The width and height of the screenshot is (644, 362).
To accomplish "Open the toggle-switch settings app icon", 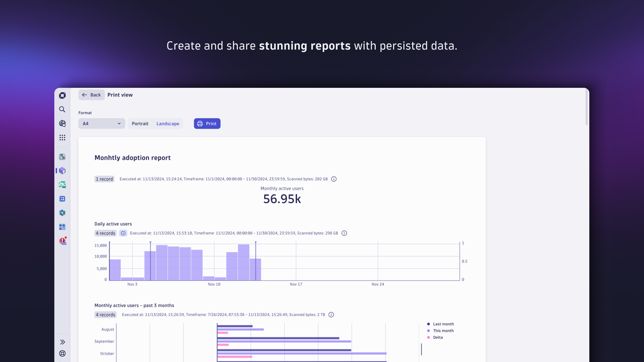I will [x=62, y=157].
